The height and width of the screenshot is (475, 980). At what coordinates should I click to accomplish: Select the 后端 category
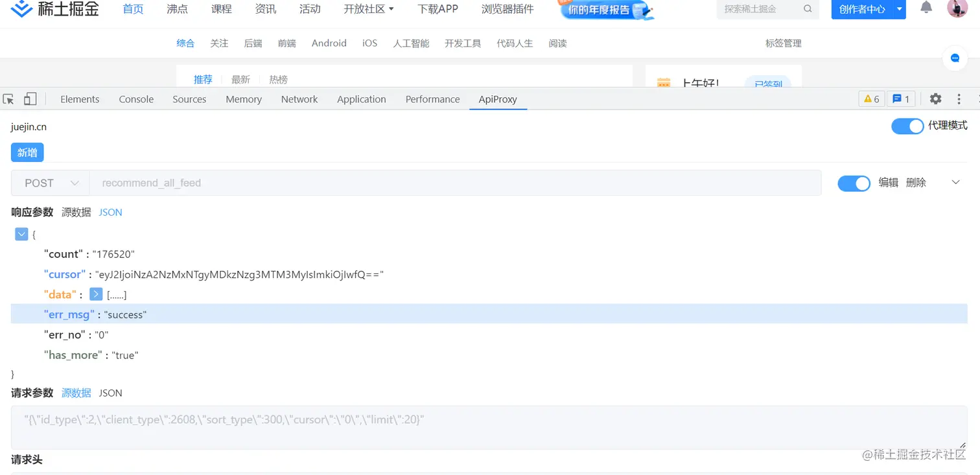coord(253,43)
